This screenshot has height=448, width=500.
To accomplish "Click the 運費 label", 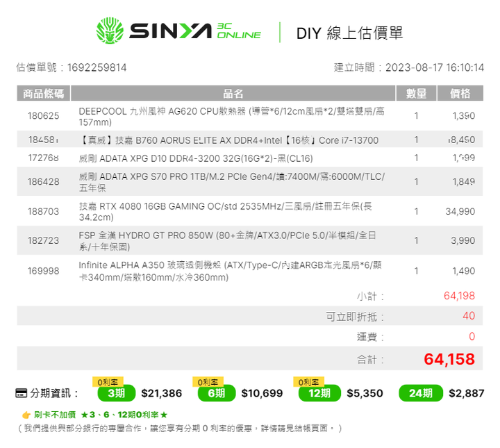I will click(x=370, y=337).
